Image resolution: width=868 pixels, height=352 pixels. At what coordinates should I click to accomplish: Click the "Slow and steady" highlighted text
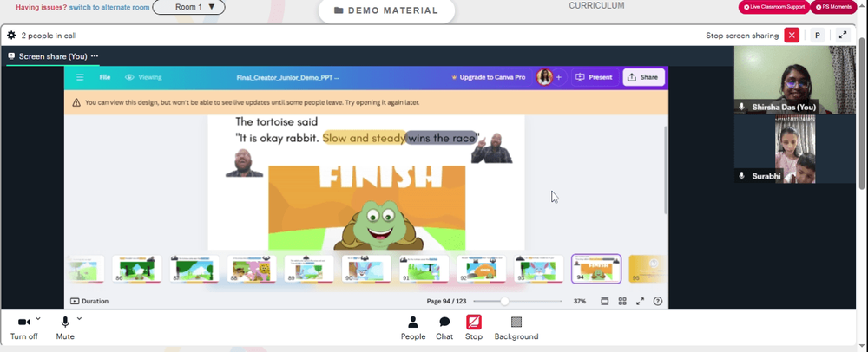pyautogui.click(x=363, y=138)
